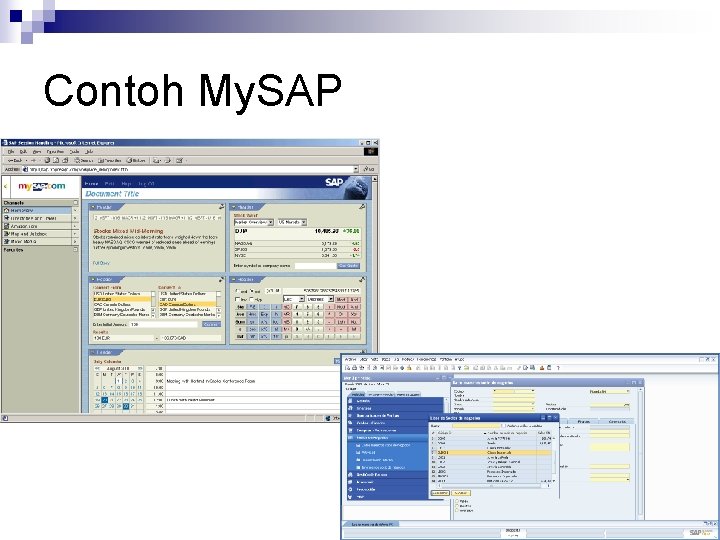Click the Convert button in the currency portlet
720x540 pixels.
[211, 324]
